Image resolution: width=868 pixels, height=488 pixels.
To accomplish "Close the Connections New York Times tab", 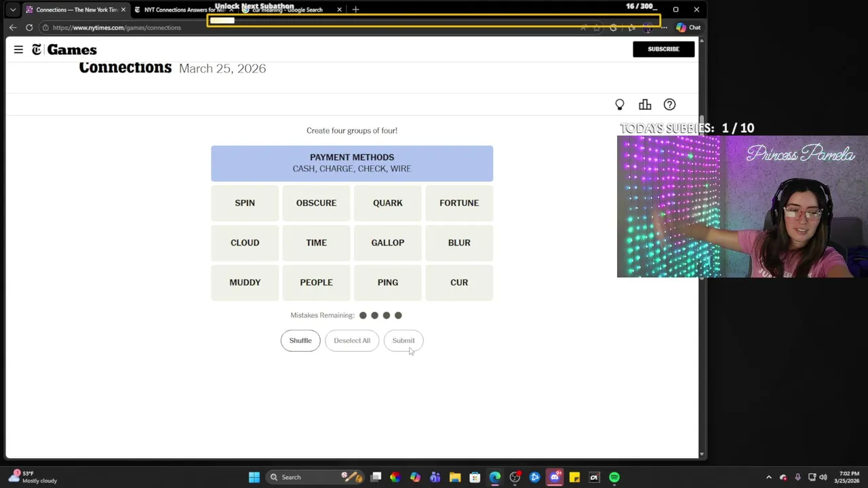I will 123,9.
